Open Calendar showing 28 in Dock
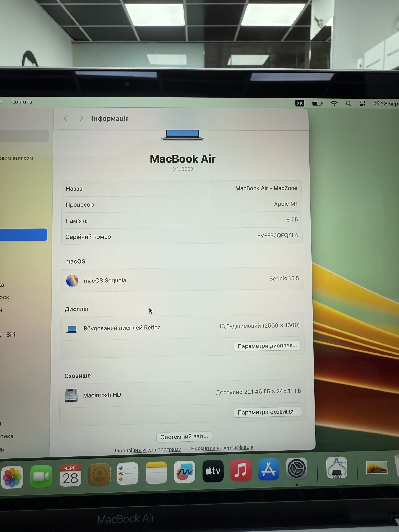 70,475
